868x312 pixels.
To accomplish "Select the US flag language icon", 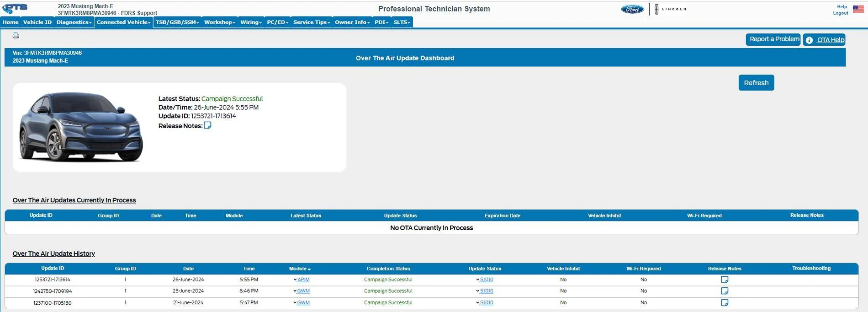I will coord(858,9).
